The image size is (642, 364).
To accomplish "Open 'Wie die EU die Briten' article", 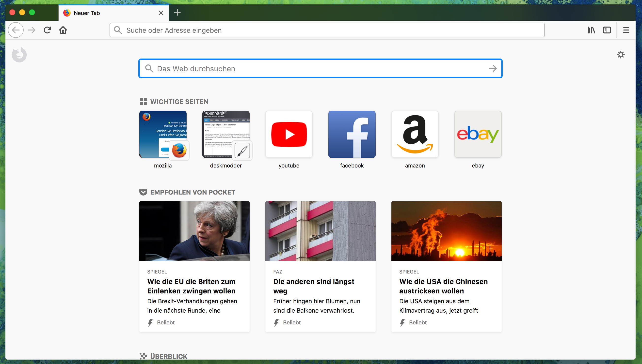I will tap(192, 286).
